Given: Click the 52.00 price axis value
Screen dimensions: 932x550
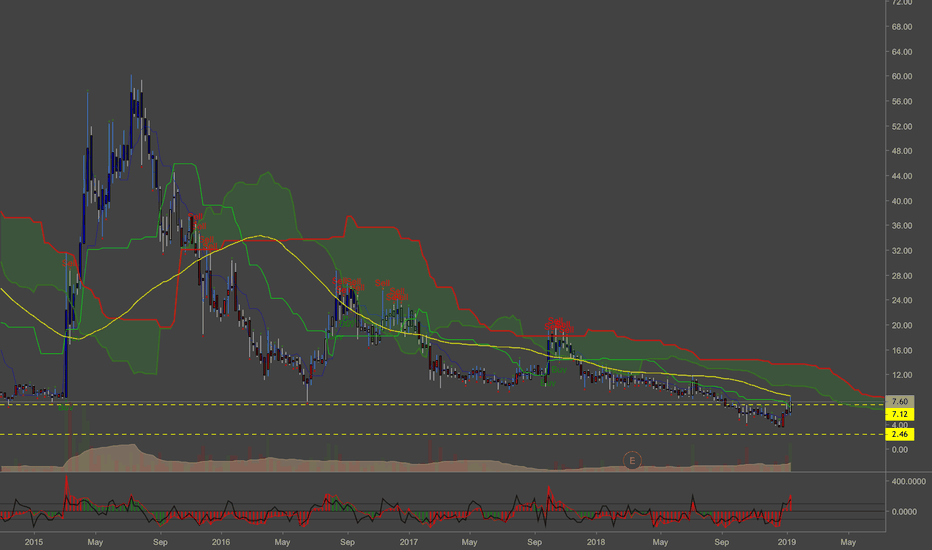Looking at the screenshot, I should click(x=902, y=126).
